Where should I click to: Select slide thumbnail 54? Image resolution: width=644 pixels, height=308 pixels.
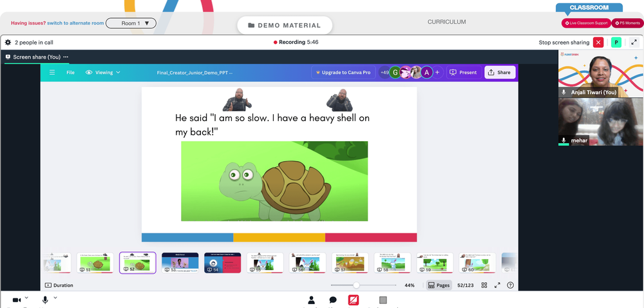pos(223,263)
